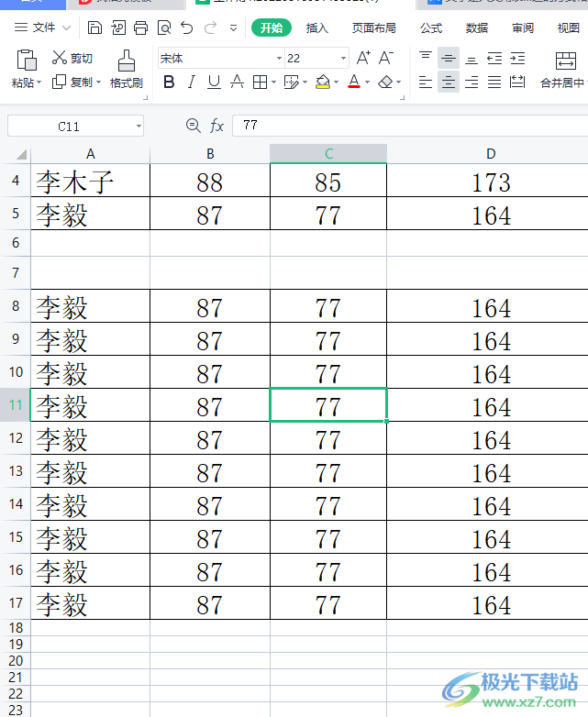Expand the Copy (复制) dropdown arrow
The image size is (588, 717).
[98, 83]
